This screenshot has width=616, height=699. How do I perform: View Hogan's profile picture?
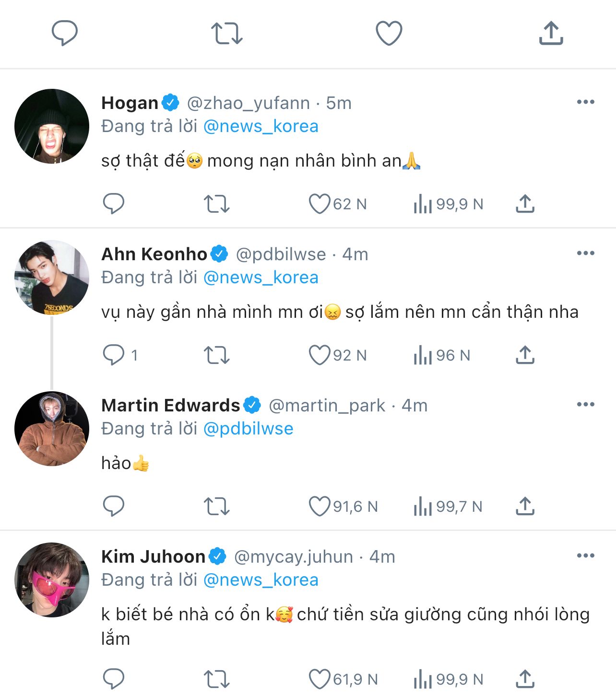pyautogui.click(x=52, y=126)
